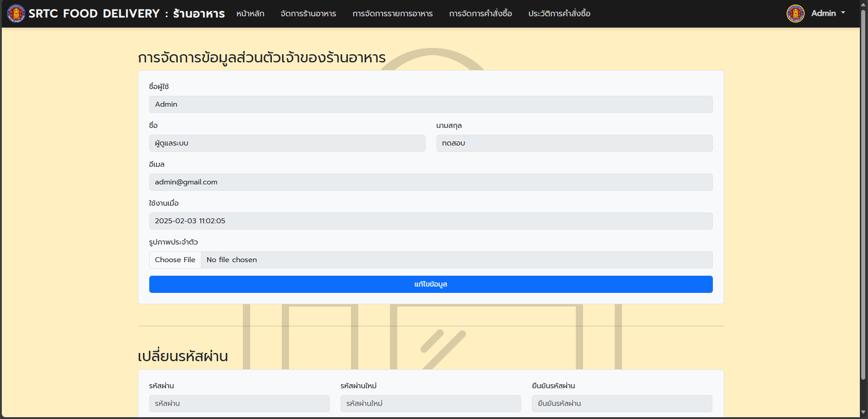Viewport: 868px width, 419px height.
Task: Click the นามสกุล surname field
Action: 574,143
